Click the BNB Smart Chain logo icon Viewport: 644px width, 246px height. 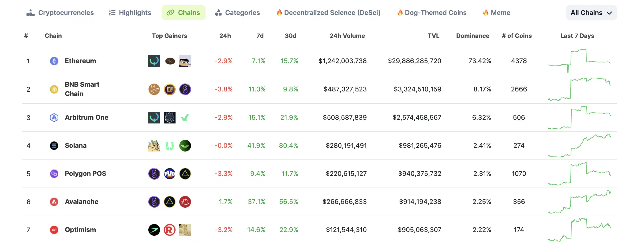pos(54,89)
